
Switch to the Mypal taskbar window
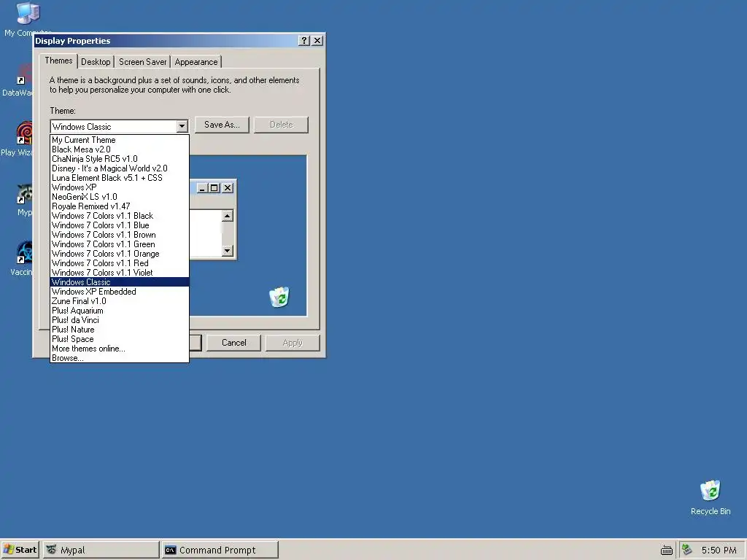point(101,550)
